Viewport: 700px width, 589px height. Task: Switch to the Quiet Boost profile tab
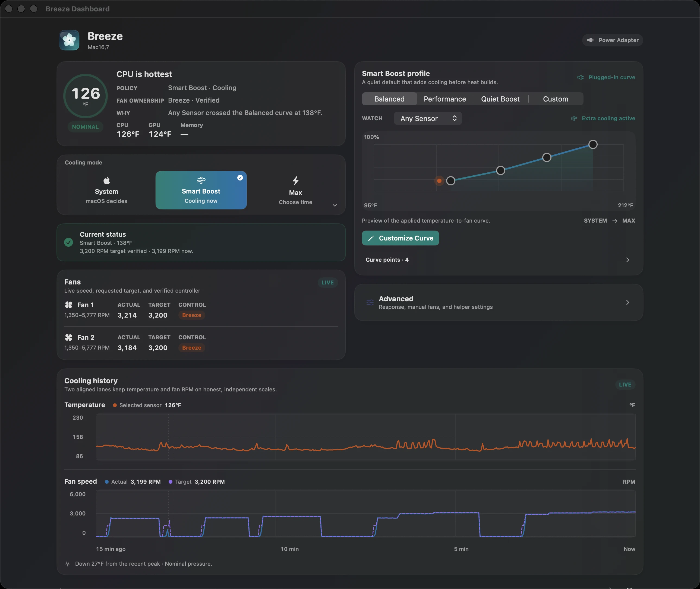pyautogui.click(x=500, y=99)
